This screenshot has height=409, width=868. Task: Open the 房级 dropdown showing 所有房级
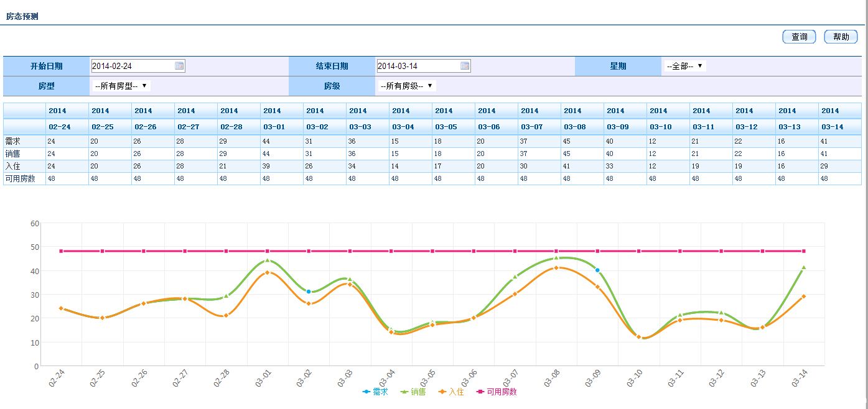(x=406, y=86)
